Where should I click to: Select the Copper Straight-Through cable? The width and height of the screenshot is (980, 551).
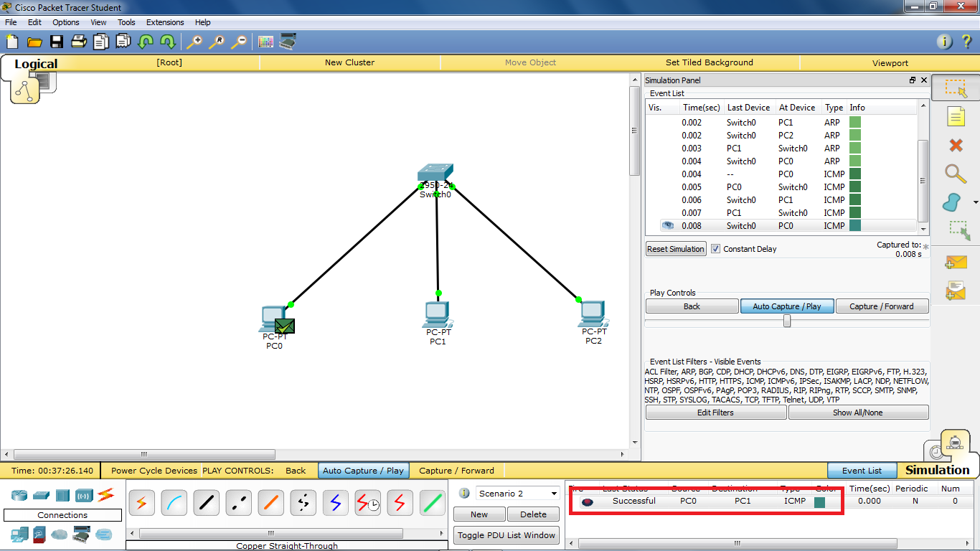point(206,503)
